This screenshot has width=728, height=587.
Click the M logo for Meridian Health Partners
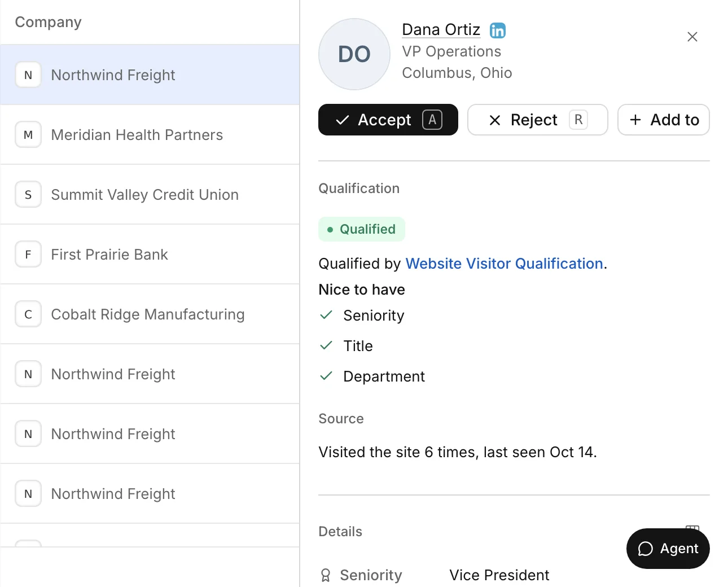(x=28, y=135)
